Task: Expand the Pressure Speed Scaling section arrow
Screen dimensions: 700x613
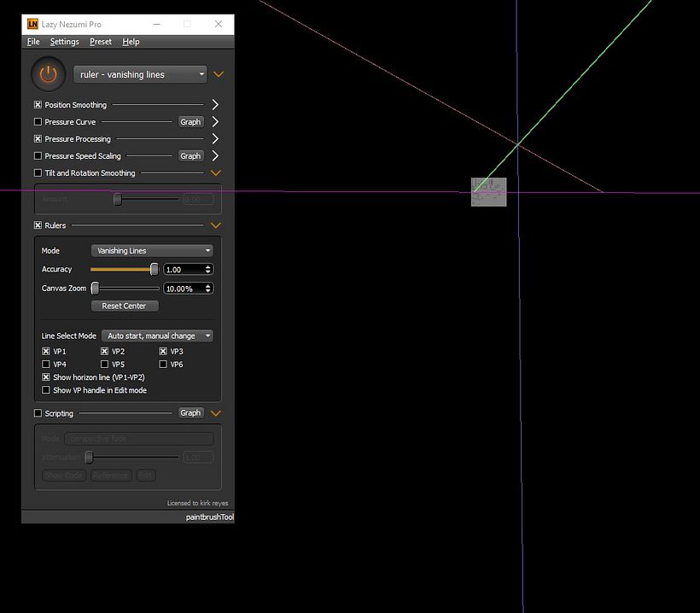Action: (215, 156)
